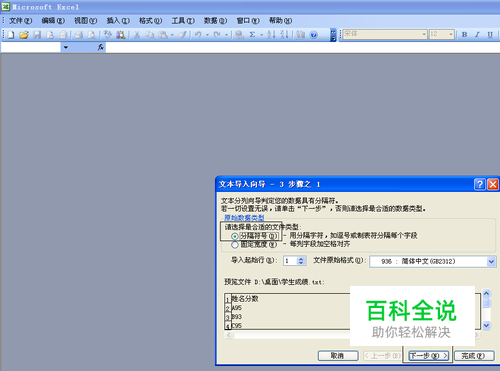The height and width of the screenshot is (371, 500).
Task: Click the preview scrollbar up arrow
Action: pyautogui.click(x=486, y=293)
